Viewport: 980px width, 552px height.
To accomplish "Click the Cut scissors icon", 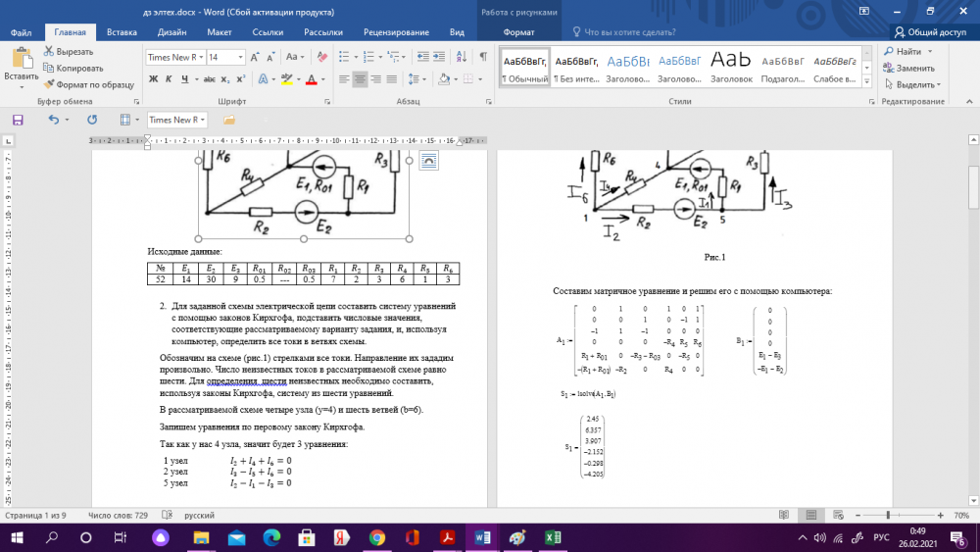I will pyautogui.click(x=48, y=52).
